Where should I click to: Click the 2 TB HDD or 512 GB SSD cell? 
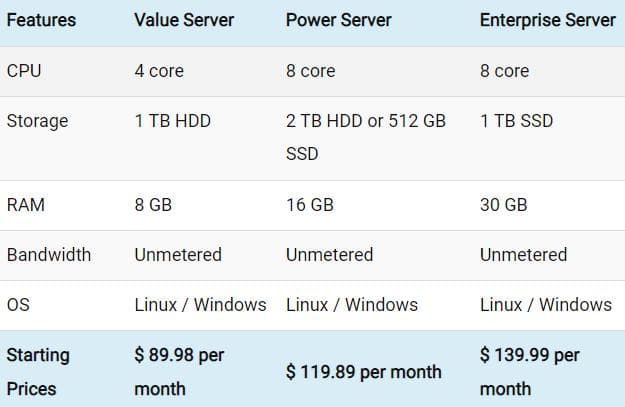365,137
